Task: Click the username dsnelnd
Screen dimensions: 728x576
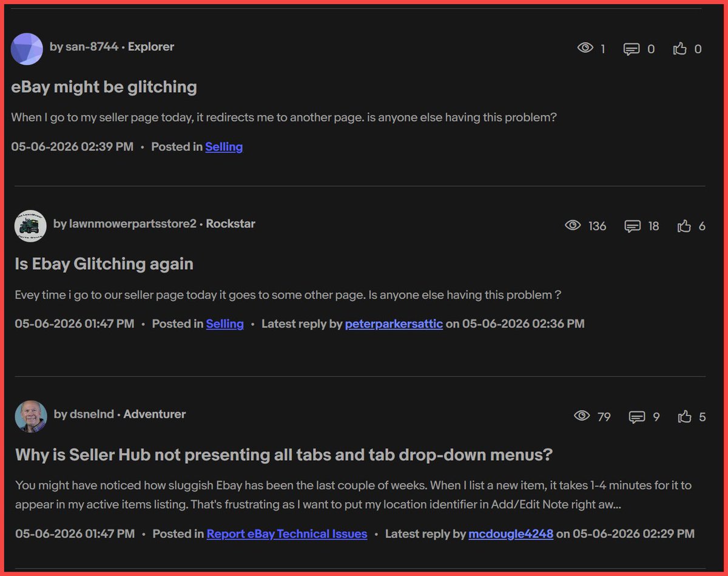Action: tap(91, 414)
